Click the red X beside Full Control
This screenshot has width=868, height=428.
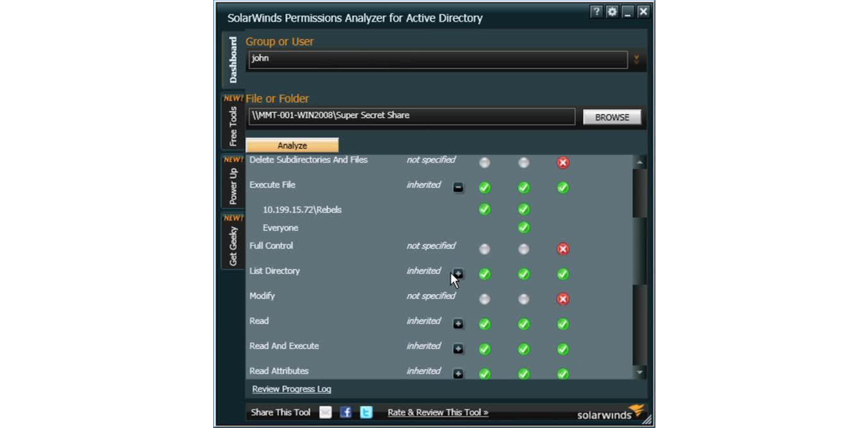562,249
